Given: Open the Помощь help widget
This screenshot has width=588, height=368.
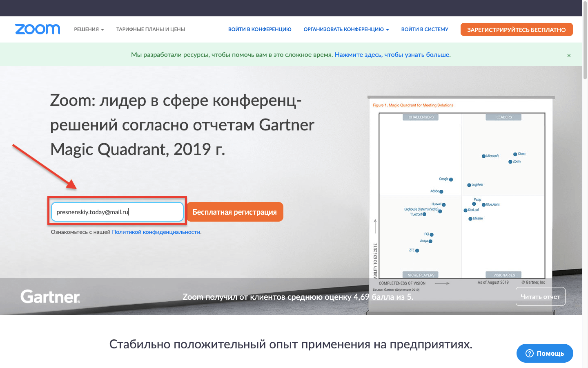Looking at the screenshot, I should tap(545, 353).
